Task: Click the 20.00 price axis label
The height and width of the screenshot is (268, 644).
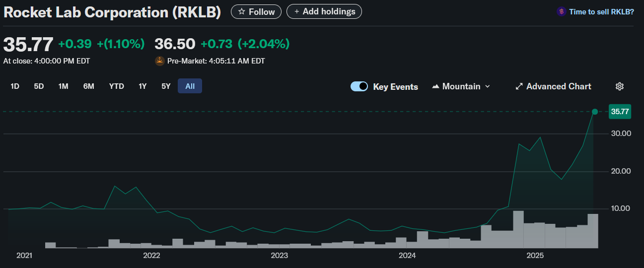Action: (x=621, y=171)
